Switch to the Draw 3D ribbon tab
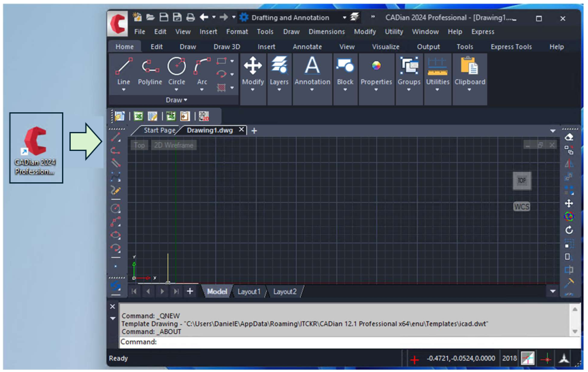The width and height of the screenshot is (588, 372). pyautogui.click(x=227, y=47)
